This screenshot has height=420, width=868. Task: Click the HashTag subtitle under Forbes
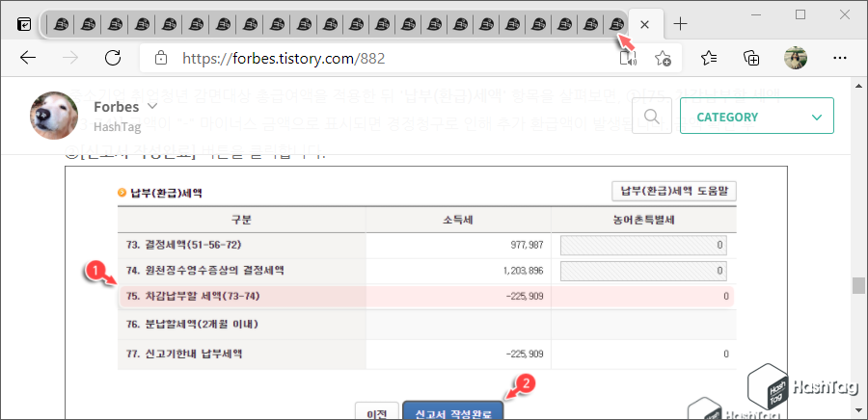click(117, 127)
